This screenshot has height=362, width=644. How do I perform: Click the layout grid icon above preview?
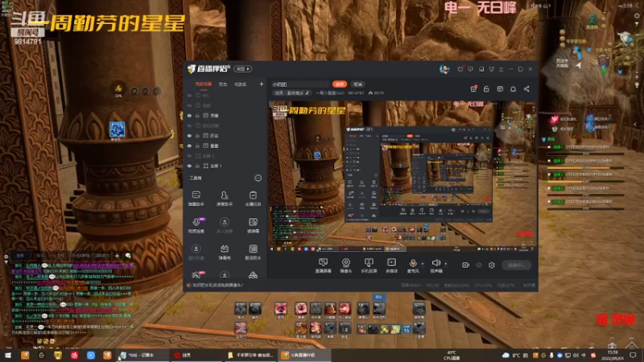[500, 88]
